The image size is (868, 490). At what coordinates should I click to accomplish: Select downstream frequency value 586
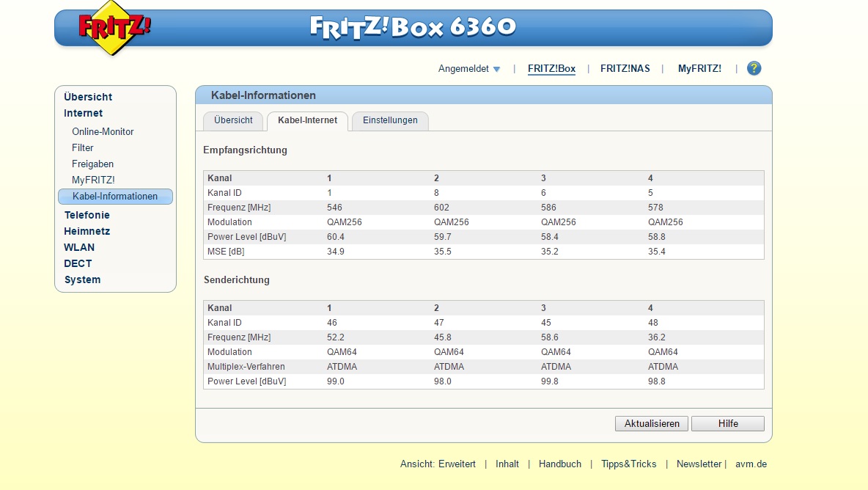point(548,208)
